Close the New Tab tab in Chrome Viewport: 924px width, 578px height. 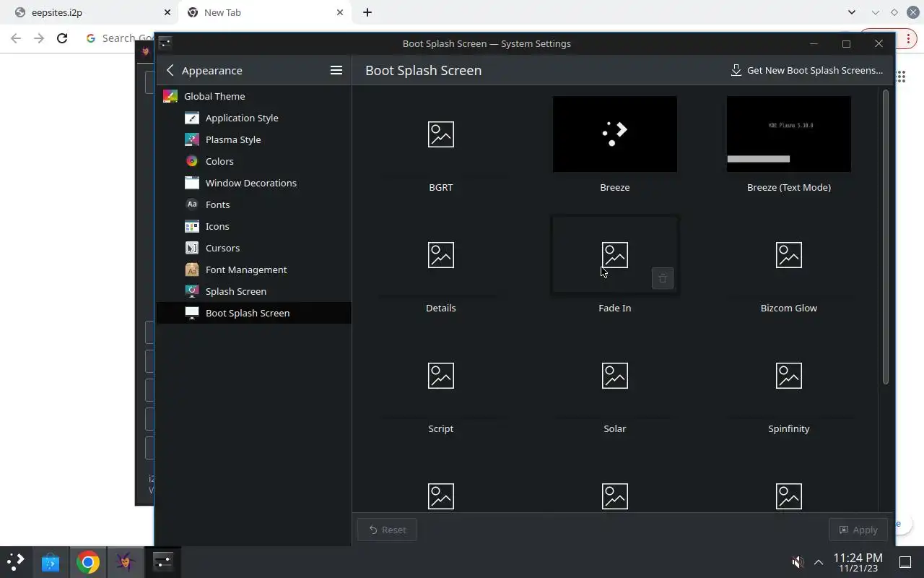click(340, 12)
